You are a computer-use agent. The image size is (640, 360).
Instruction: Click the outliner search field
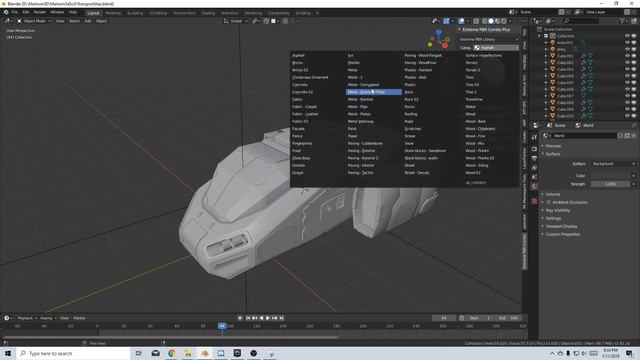click(581, 21)
